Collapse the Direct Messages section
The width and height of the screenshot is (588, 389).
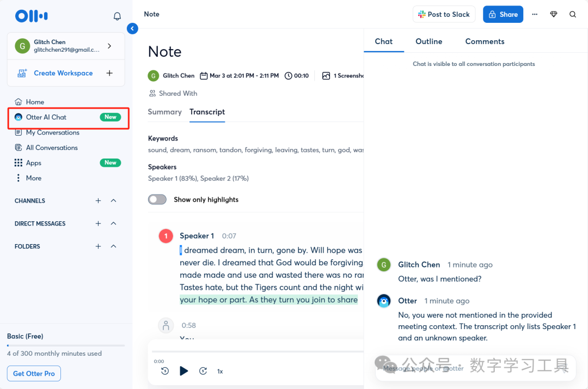point(114,223)
